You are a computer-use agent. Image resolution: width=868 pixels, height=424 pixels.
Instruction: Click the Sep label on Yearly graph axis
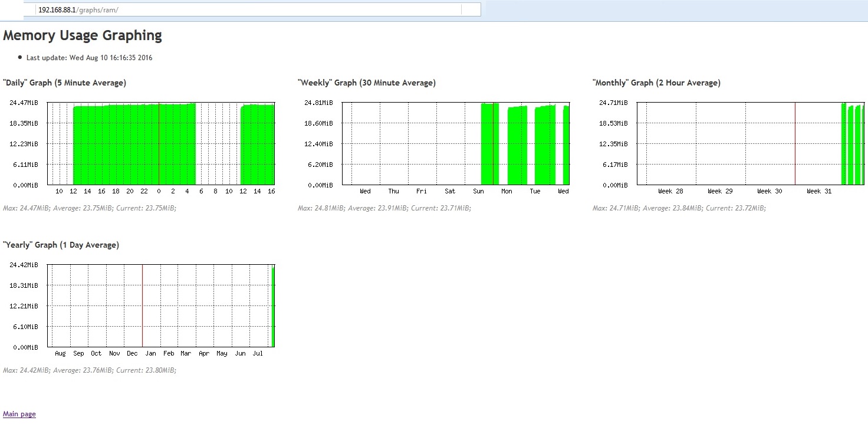(78, 353)
